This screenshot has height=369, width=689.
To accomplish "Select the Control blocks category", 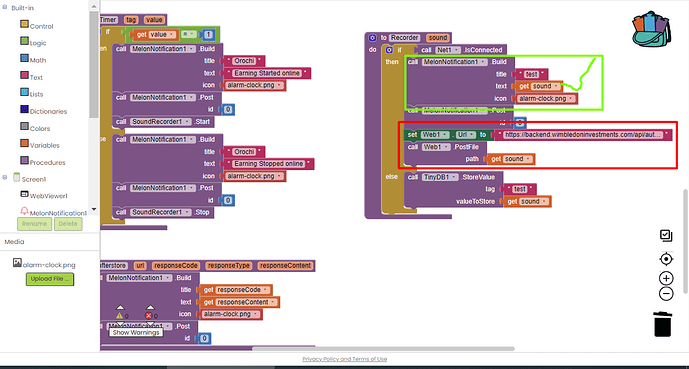I will pos(37,25).
